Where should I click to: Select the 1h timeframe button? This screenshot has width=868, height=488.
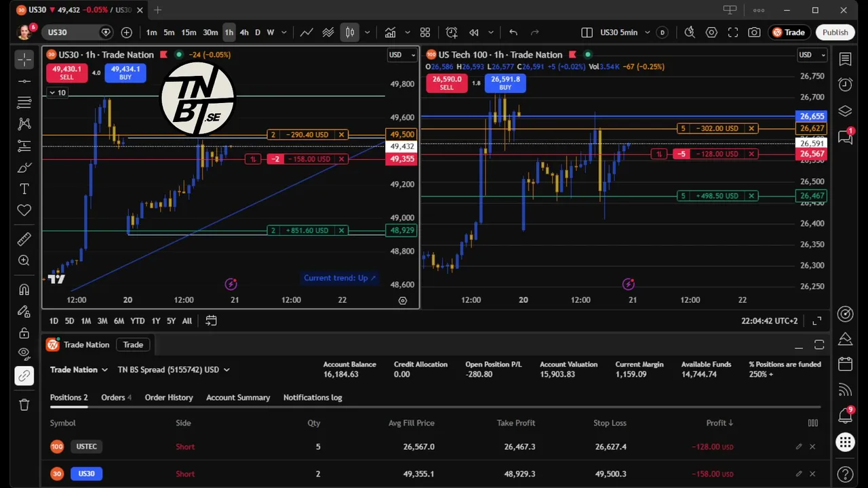click(229, 32)
